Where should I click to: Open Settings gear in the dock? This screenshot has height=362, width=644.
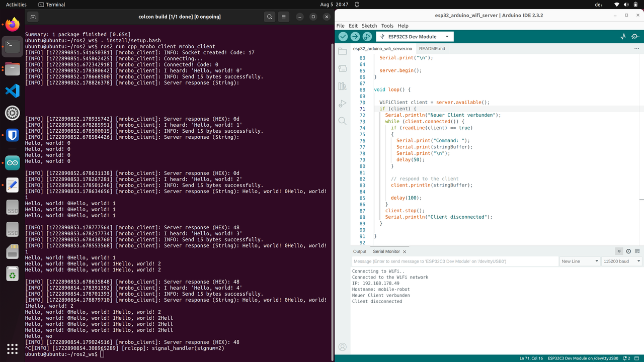click(x=13, y=113)
